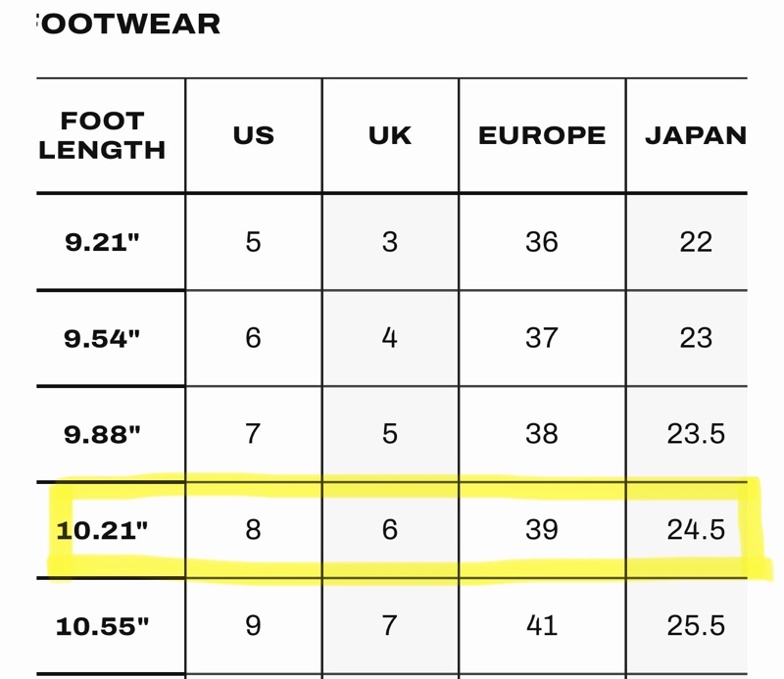Click Japan size 23.5 cell

pyautogui.click(x=696, y=433)
